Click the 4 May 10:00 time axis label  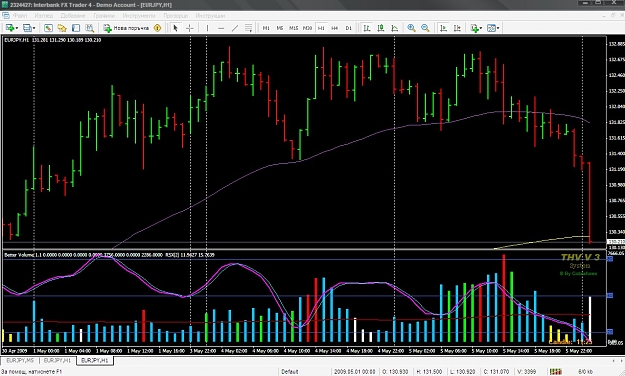click(296, 351)
